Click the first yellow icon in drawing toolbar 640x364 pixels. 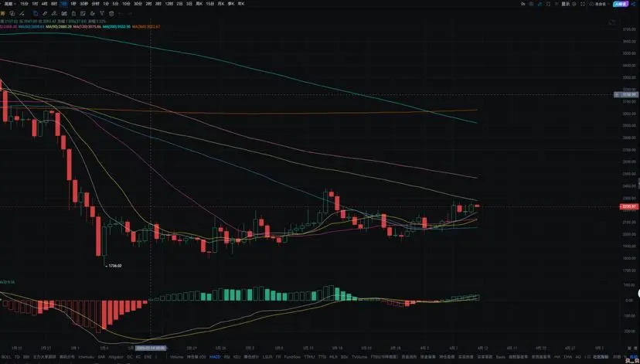coord(3,13)
